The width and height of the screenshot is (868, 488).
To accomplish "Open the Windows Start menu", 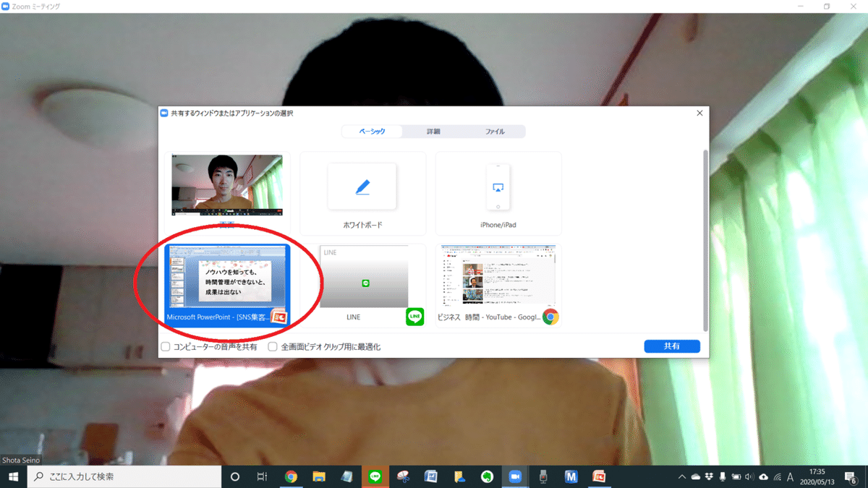I will (13, 476).
